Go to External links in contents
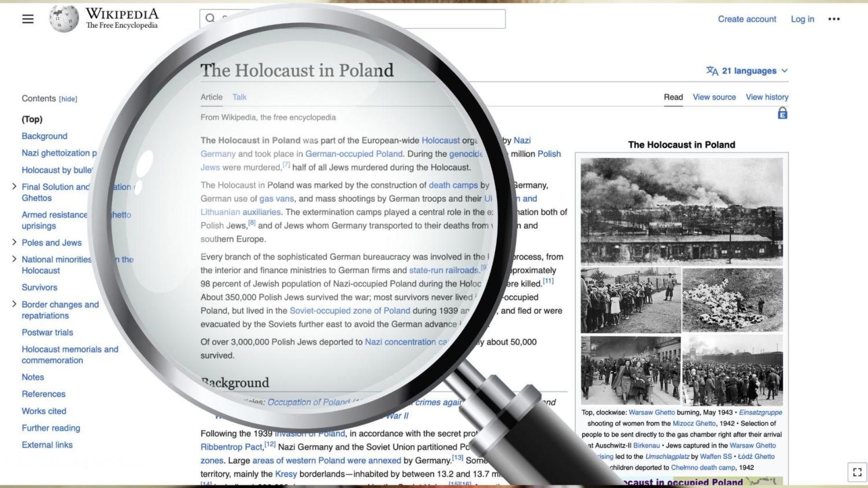Screen dimensions: 868x488 tap(47, 445)
